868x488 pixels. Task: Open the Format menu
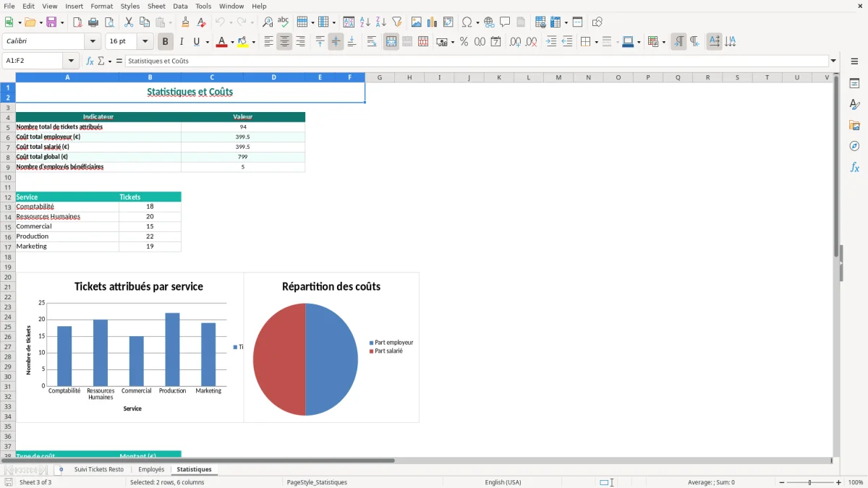(x=101, y=6)
